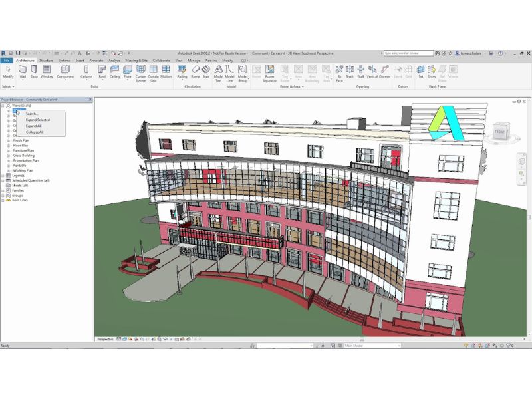Click the Stair tool icon
The width and height of the screenshot is (532, 399).
tap(206, 70)
